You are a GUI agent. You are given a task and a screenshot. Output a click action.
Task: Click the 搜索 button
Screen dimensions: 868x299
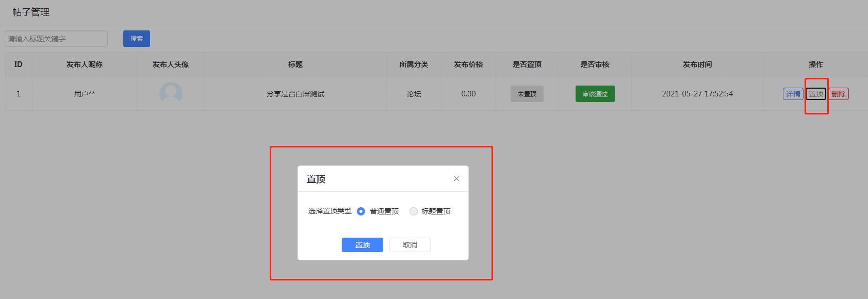tap(137, 39)
